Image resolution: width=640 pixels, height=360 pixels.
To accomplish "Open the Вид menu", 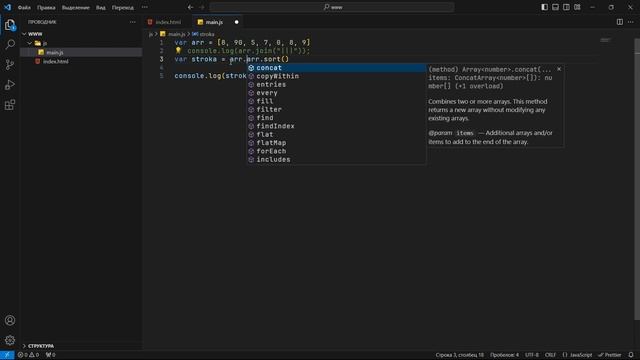I will 101,7.
